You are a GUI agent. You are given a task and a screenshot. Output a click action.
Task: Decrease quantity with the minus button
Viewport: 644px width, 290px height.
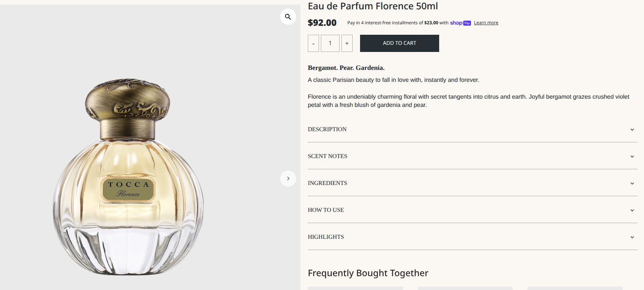point(313,43)
